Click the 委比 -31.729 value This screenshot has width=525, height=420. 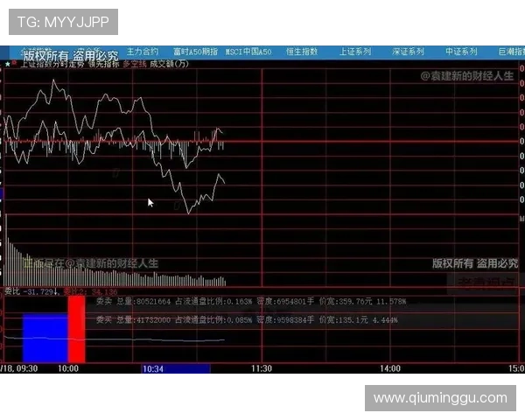coord(31,291)
